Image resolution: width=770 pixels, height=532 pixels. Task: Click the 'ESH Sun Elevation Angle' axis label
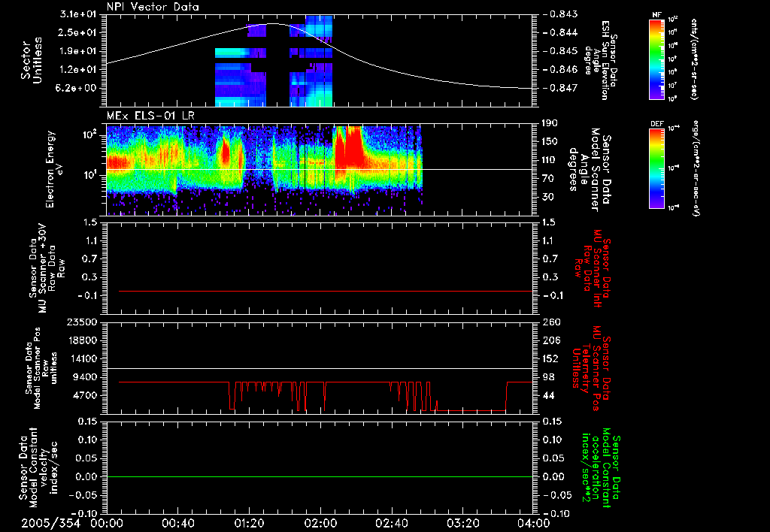tap(600, 60)
